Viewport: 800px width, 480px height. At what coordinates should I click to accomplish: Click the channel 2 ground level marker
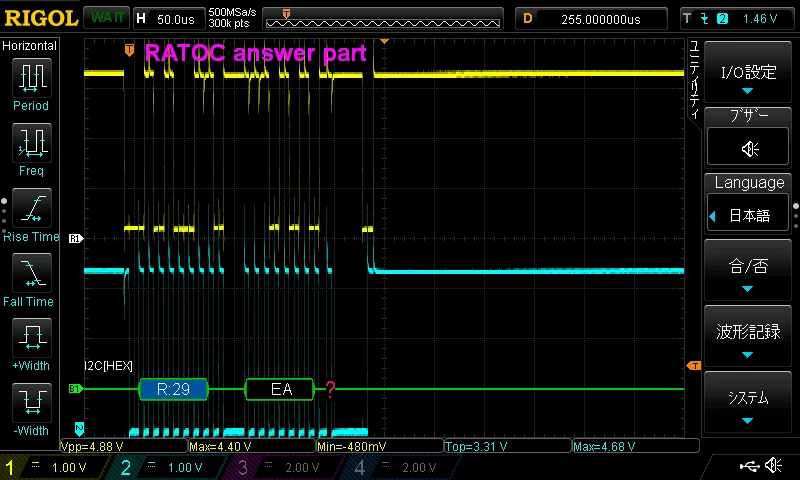(x=79, y=428)
